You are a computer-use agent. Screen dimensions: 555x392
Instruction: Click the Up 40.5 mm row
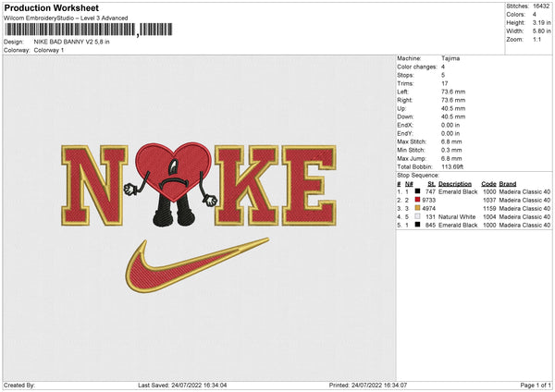[x=431, y=108]
